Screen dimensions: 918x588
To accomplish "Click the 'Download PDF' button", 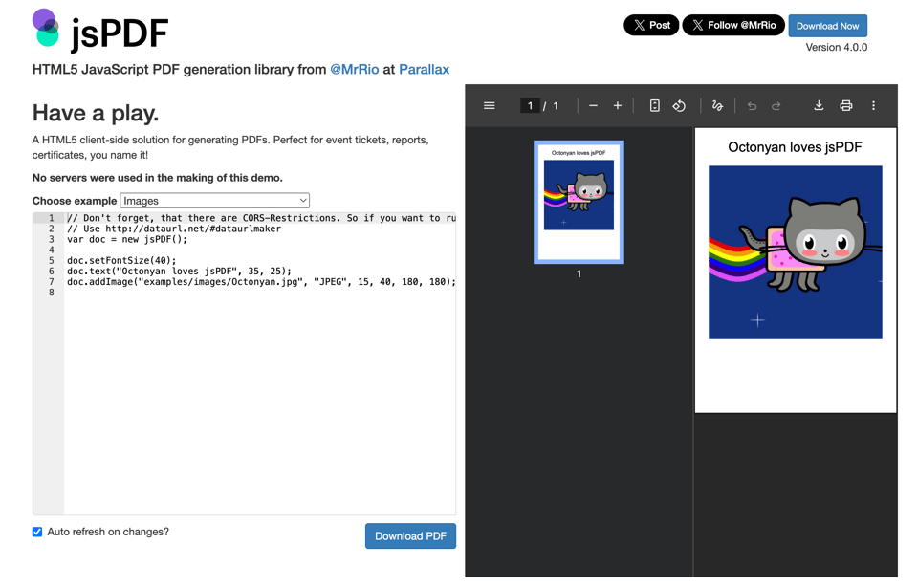I will tap(410, 536).
